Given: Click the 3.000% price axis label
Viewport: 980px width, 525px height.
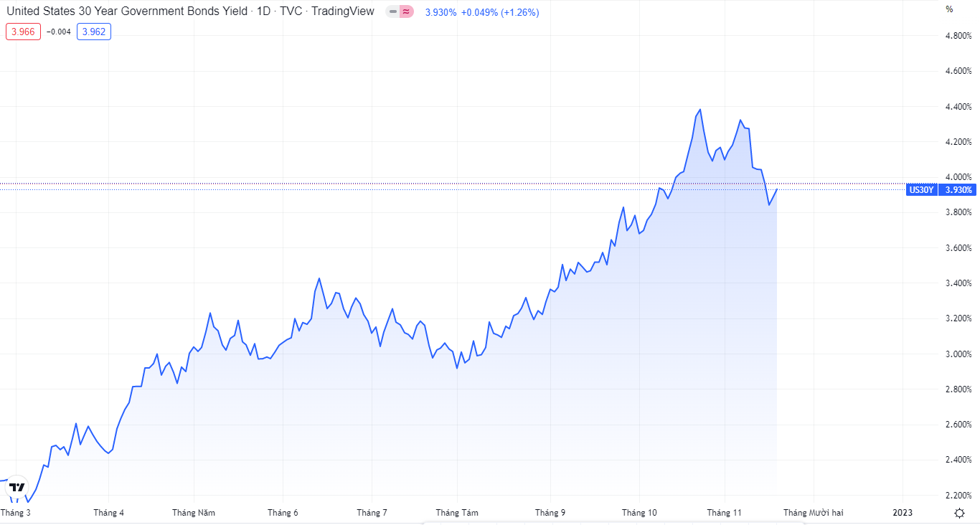Looking at the screenshot, I should point(958,354).
